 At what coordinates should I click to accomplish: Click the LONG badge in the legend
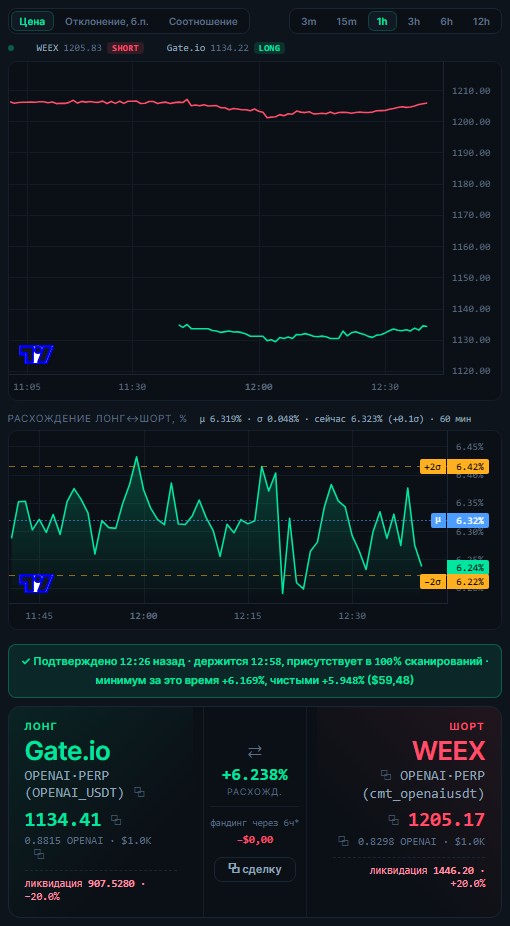click(x=270, y=48)
